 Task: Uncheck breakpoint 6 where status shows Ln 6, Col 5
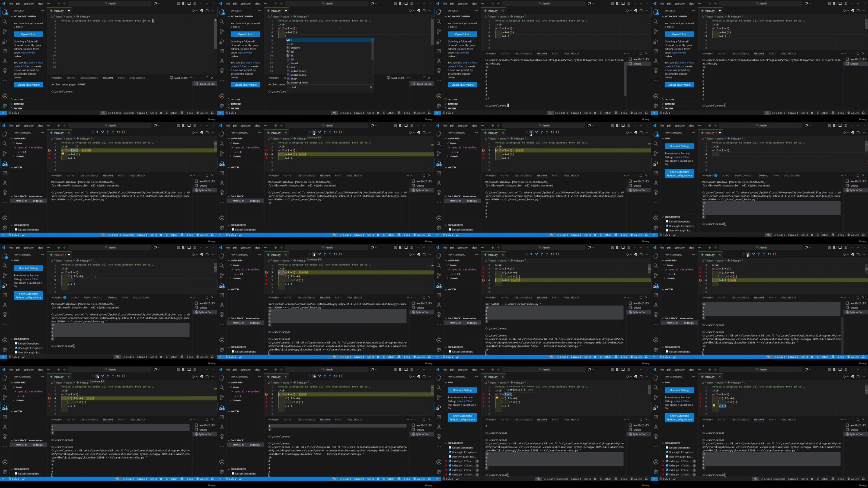click(667, 474)
